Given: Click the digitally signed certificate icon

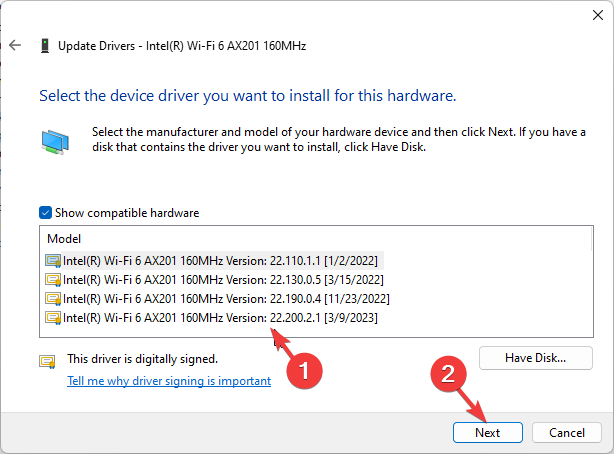Looking at the screenshot, I should [x=47, y=361].
